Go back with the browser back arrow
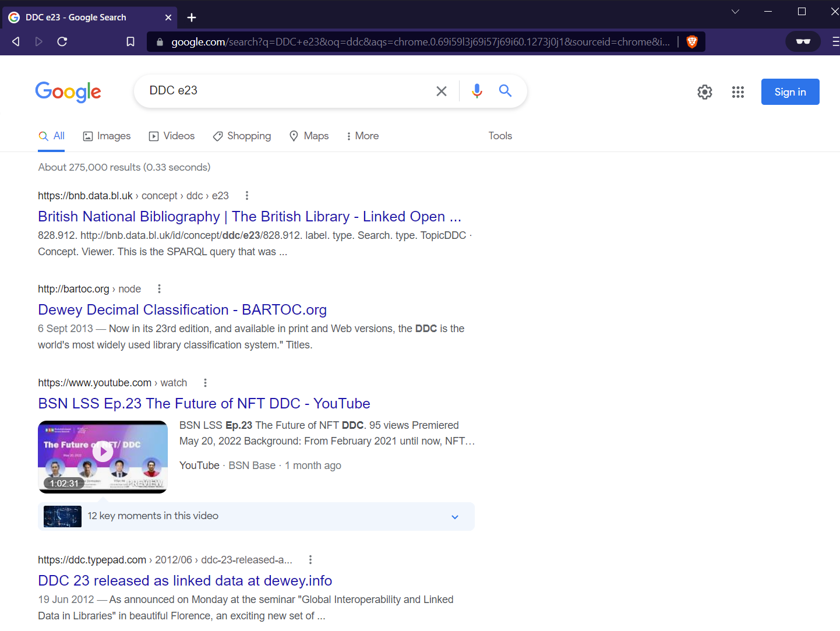840x631 pixels. [16, 41]
